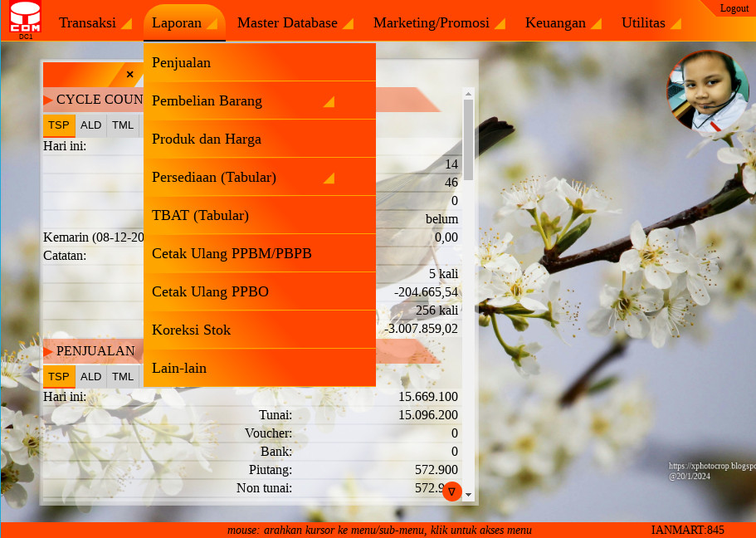Click the scrollbar down arrow in panel
The height and width of the screenshot is (538, 756).
coord(468,495)
